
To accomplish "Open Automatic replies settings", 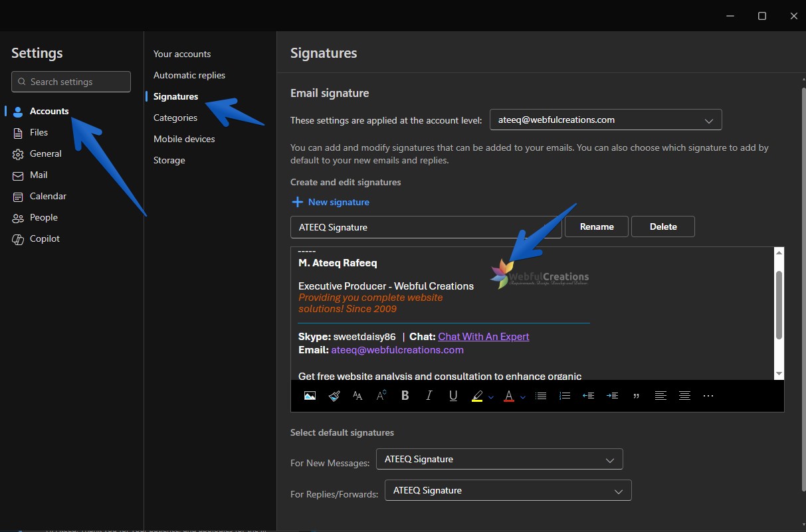I will click(189, 75).
